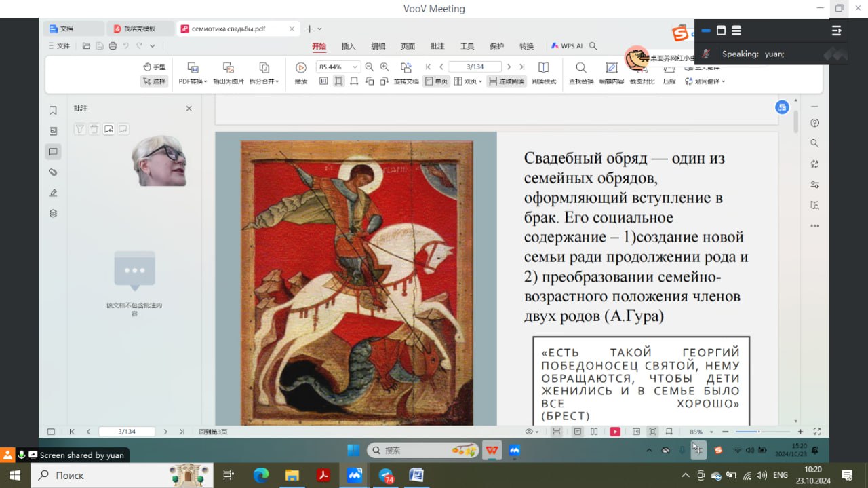
Task: Click the WPS AI button
Action: point(567,46)
